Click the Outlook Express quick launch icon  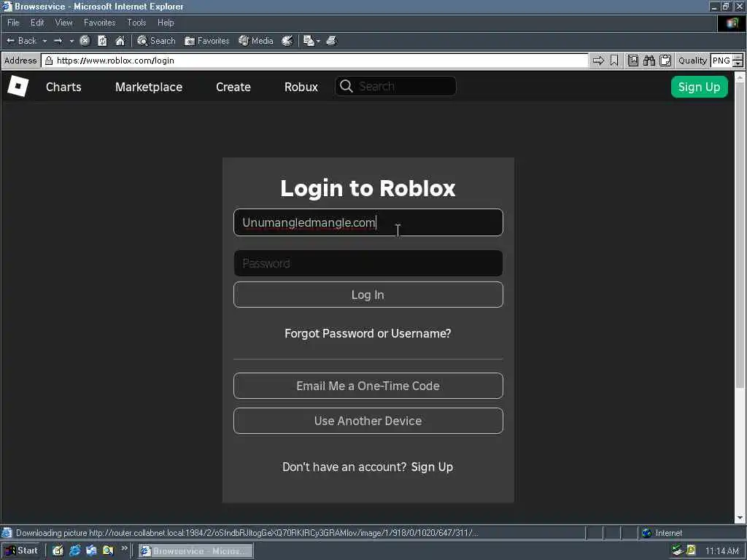(x=91, y=551)
